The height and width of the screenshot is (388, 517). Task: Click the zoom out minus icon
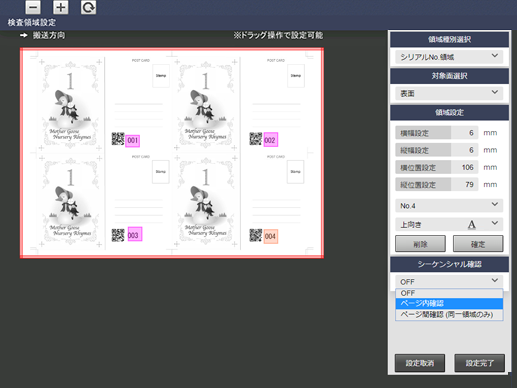[x=33, y=7]
